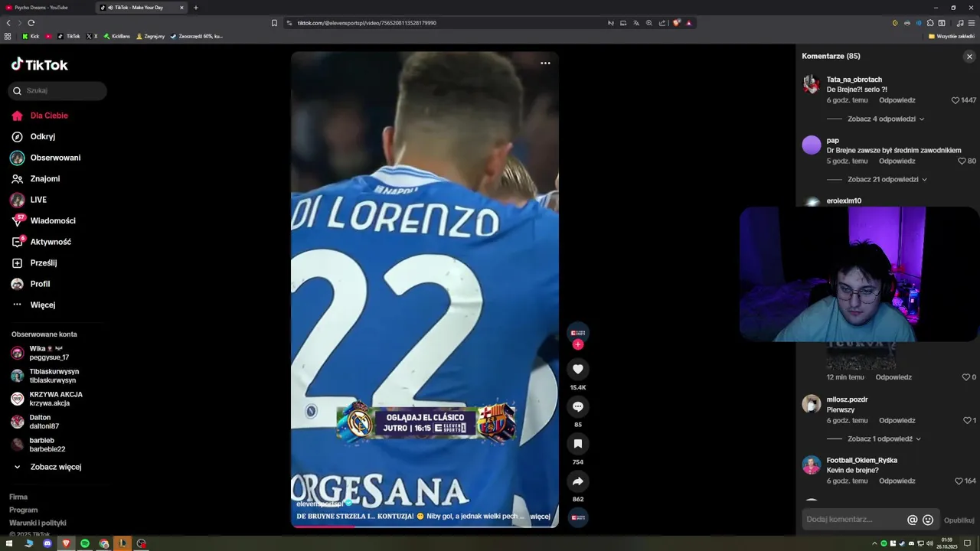Screen dimensions: 980x551
Task: Click the Opublikuj post button
Action: point(959,520)
